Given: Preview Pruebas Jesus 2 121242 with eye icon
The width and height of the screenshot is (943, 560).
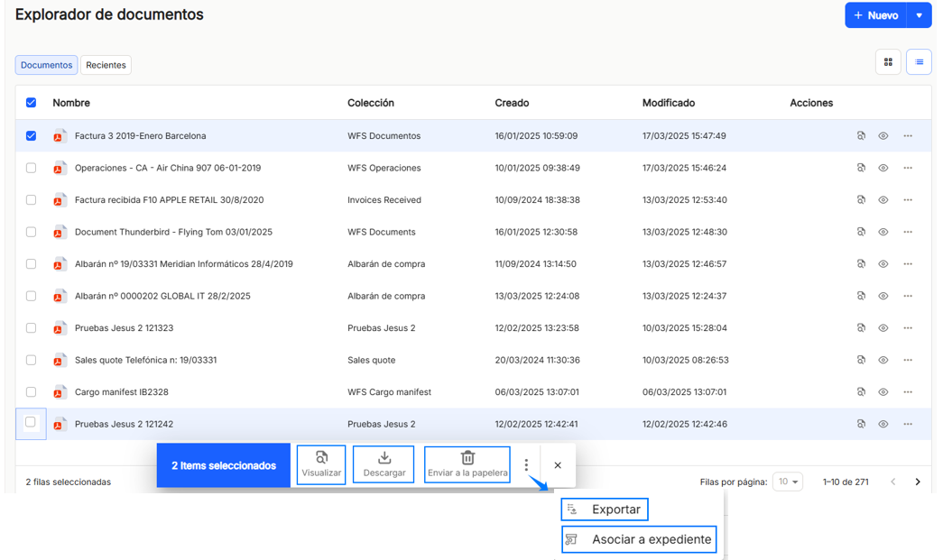Looking at the screenshot, I should click(883, 424).
